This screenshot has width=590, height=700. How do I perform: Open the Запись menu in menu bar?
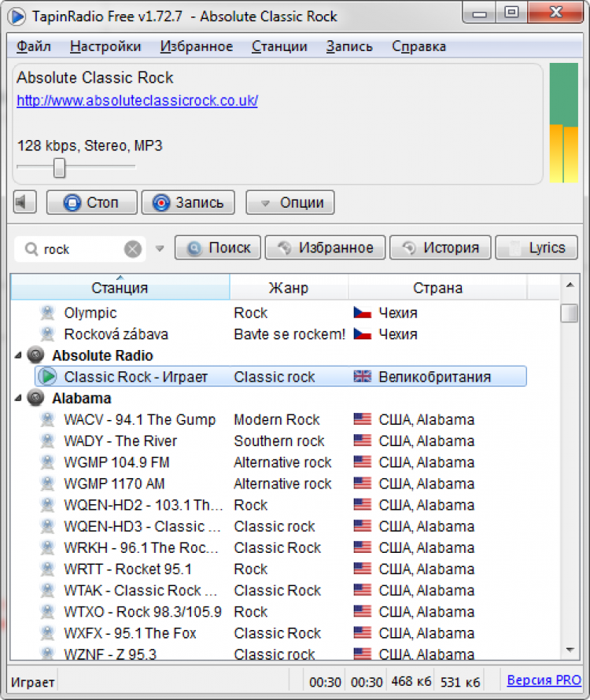(x=349, y=46)
